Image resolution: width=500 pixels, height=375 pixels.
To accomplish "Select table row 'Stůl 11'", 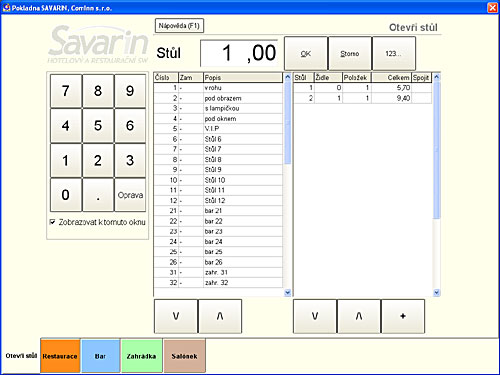I will (218, 190).
